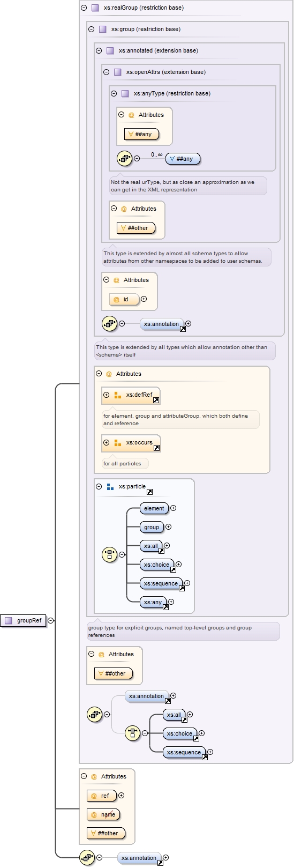Collapse the xs:realGroup restriction base box
Viewport: 294px width, 868px height.
84,8
